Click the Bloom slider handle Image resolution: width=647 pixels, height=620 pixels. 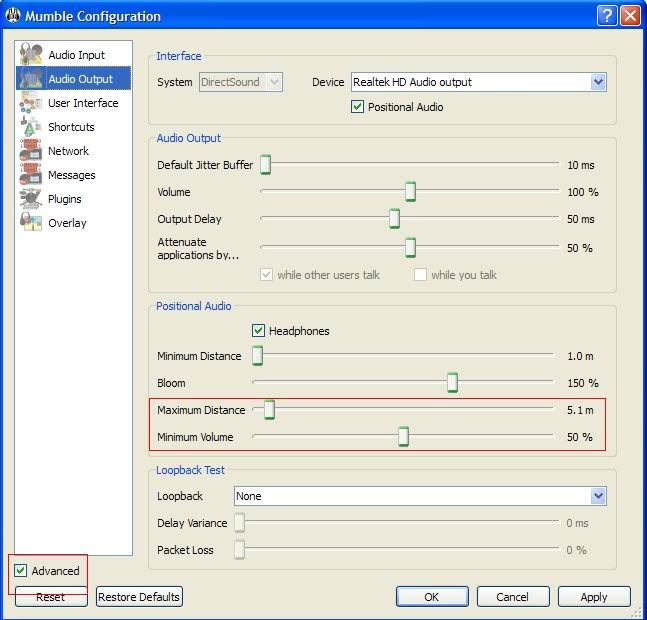(453, 382)
